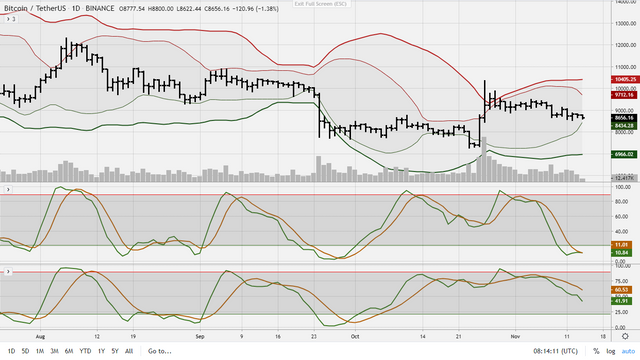Expand the first stochastic pane legend

tap(8, 189)
